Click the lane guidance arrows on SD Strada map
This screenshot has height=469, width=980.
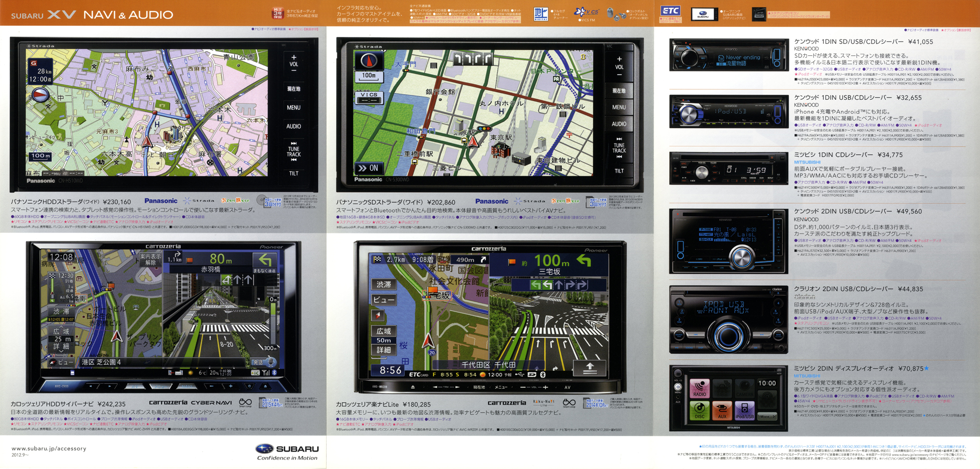pos(472,59)
